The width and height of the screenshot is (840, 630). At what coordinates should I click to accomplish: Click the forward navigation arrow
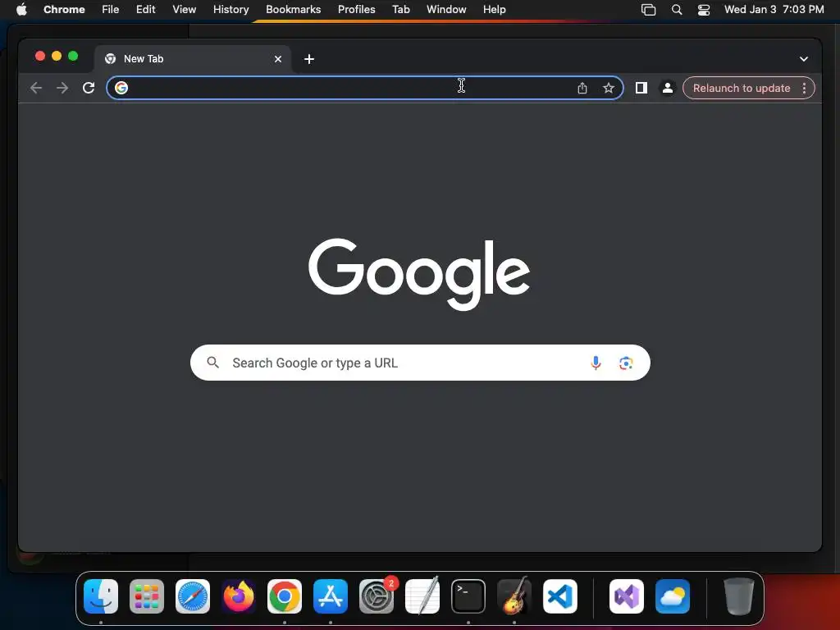[x=62, y=88]
